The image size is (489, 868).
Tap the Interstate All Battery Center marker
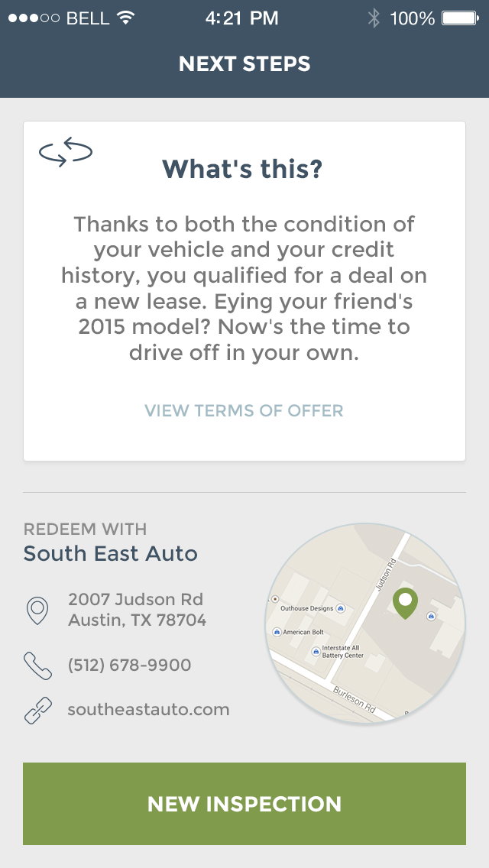point(316,651)
